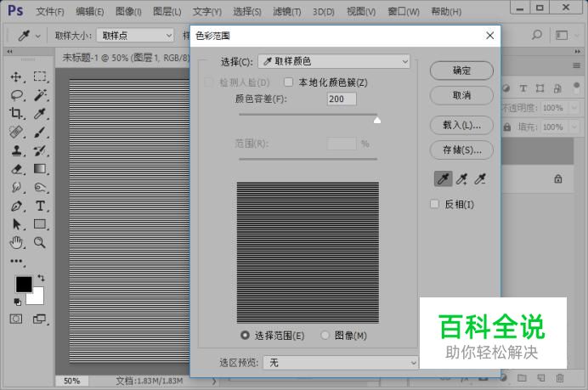Open the opacity 100% dropdown
This screenshot has width=588, height=390.
(574, 108)
